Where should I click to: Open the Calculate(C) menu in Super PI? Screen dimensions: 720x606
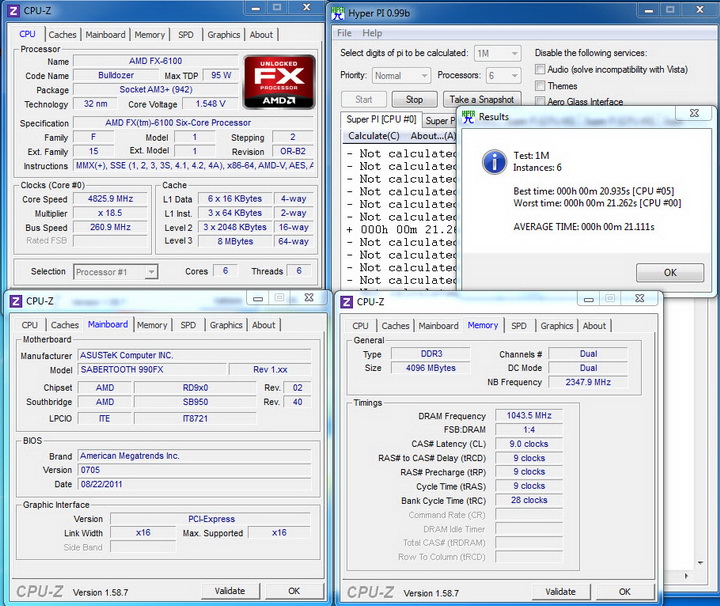[373, 136]
